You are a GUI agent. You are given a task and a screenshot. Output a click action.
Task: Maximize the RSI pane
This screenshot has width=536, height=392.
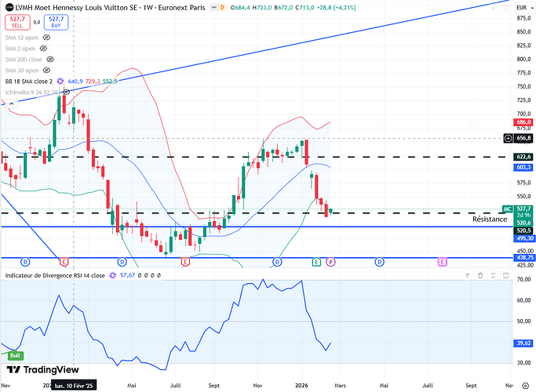(506, 275)
